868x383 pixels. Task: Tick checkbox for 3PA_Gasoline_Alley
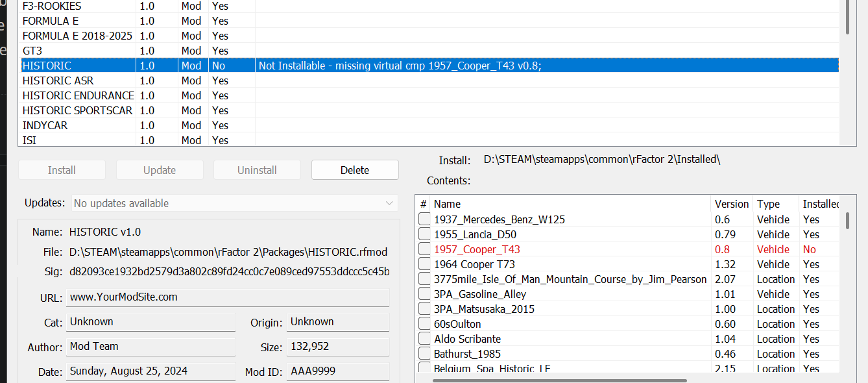[424, 294]
